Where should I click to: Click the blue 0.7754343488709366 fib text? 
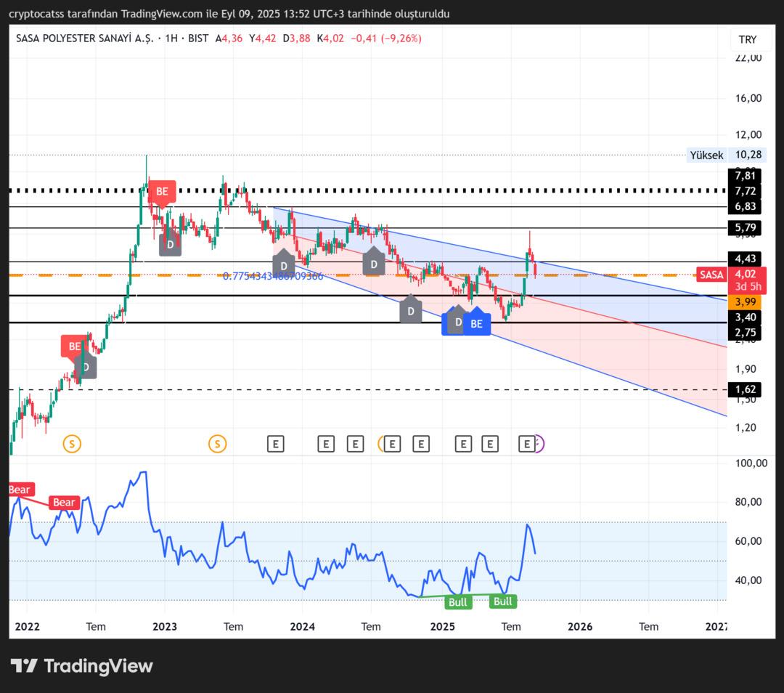pos(273,276)
